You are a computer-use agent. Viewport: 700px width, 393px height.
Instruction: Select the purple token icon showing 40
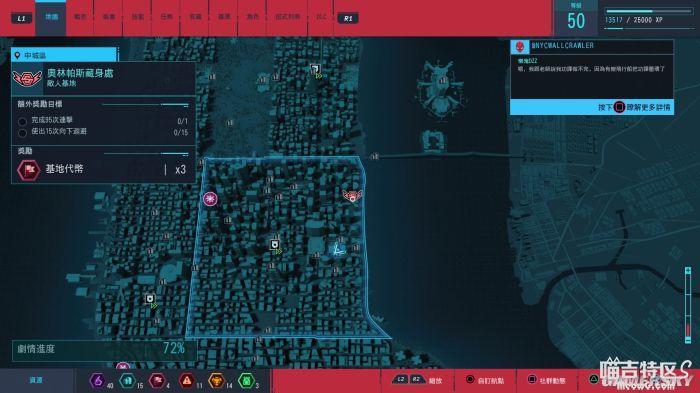pos(97,381)
